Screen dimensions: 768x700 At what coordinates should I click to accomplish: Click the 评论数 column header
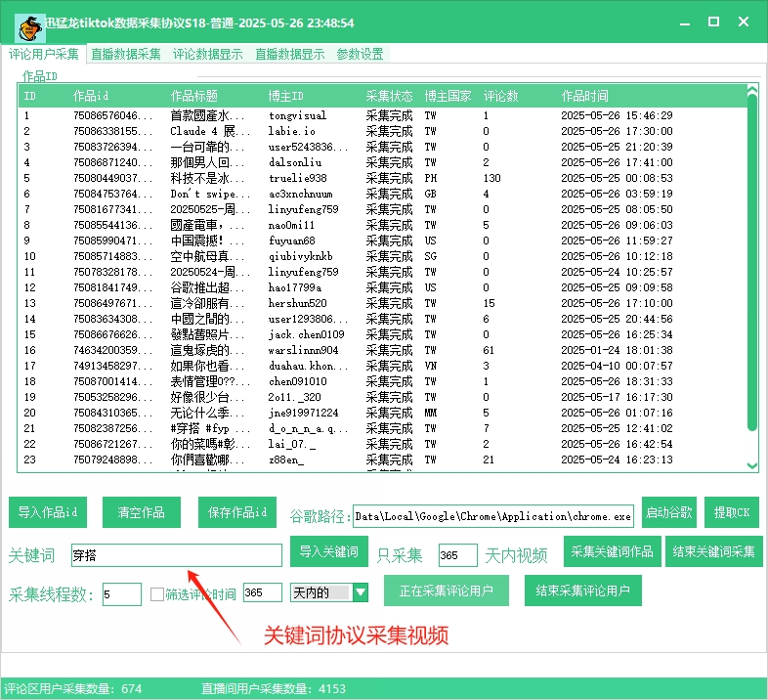pyautogui.click(x=500, y=96)
